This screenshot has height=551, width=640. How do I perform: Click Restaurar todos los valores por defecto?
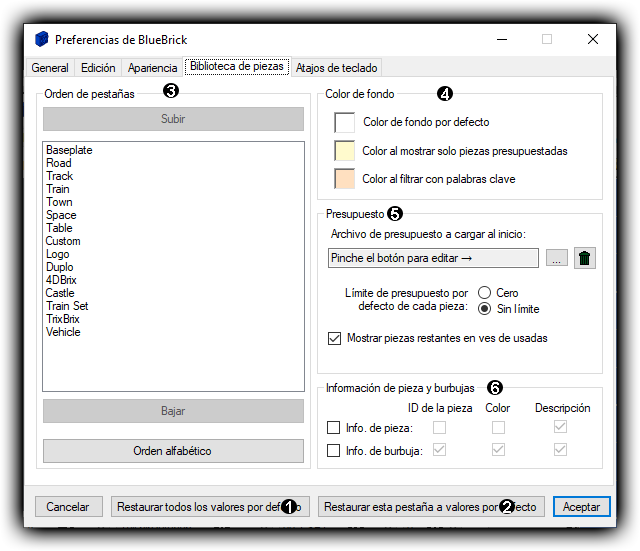(210, 507)
